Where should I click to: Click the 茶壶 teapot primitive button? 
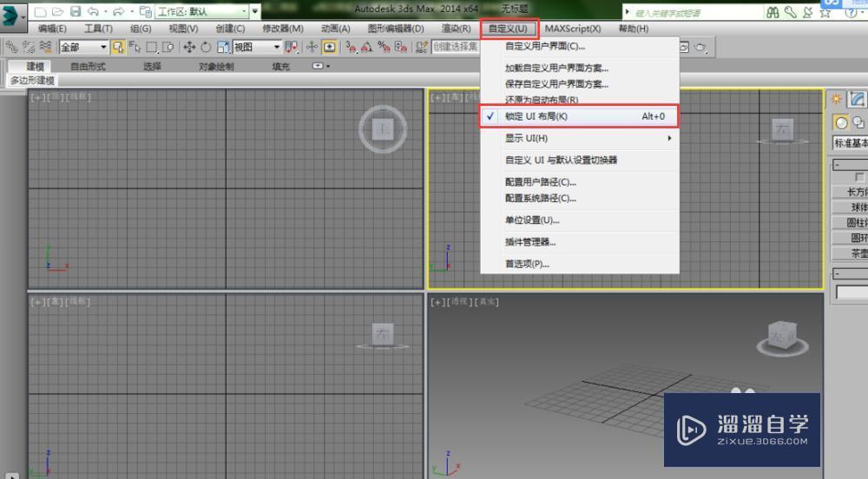851,253
